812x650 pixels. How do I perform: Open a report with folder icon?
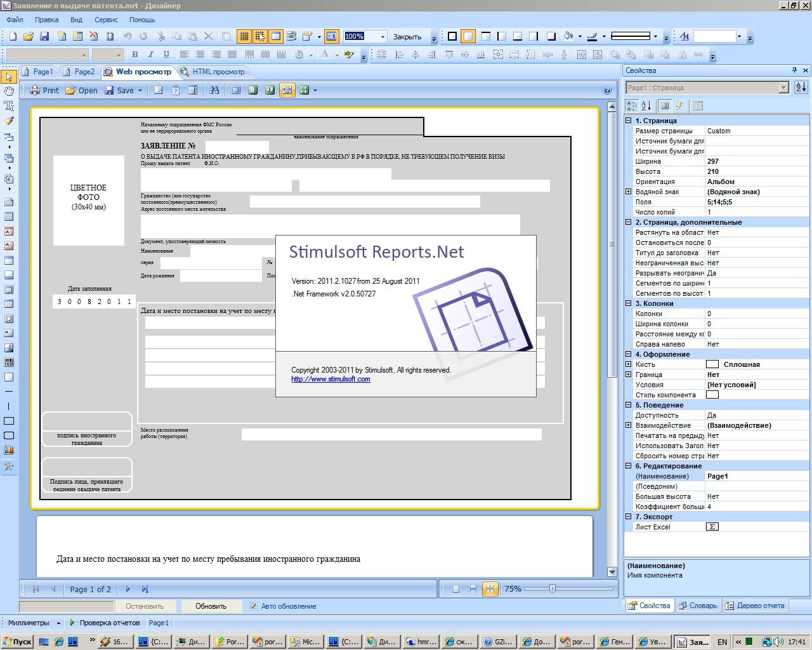(29, 36)
